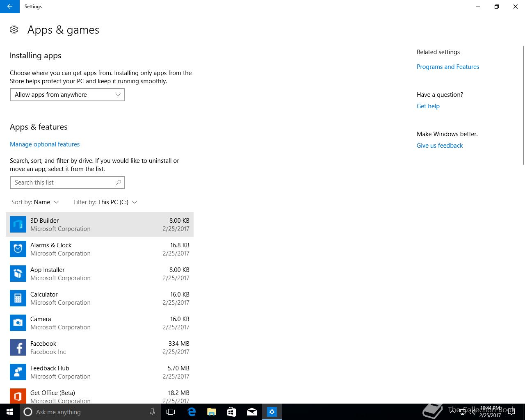Click the App Installer app icon
The image size is (525, 420).
click(x=18, y=274)
